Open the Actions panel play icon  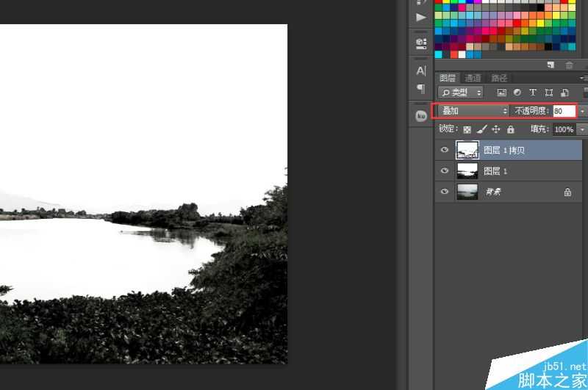point(421,16)
